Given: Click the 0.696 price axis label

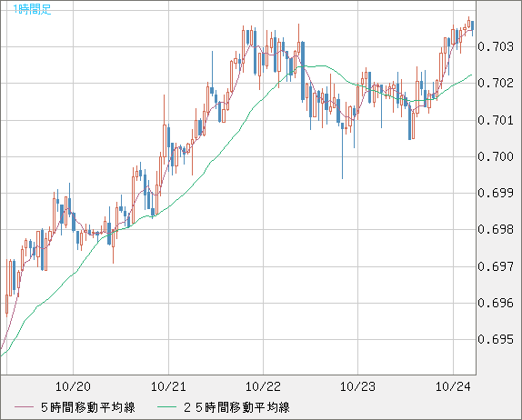Looking at the screenshot, I should 496,303.
